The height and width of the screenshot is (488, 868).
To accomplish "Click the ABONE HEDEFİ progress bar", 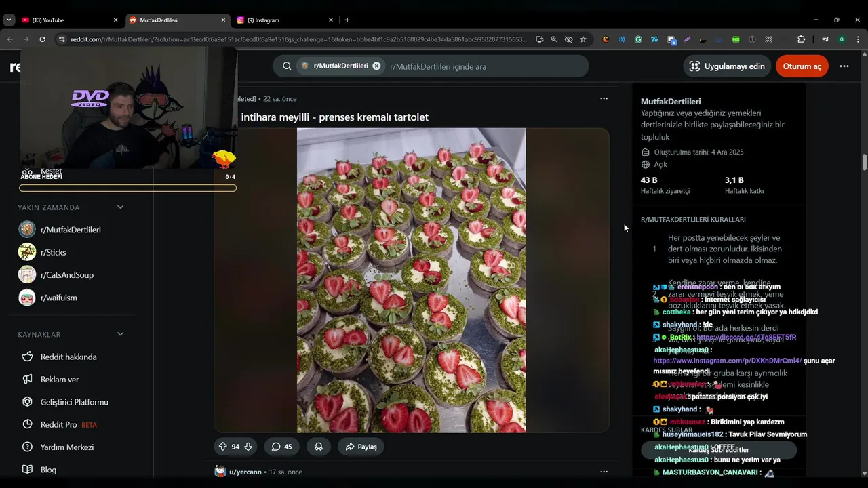I will [x=127, y=188].
